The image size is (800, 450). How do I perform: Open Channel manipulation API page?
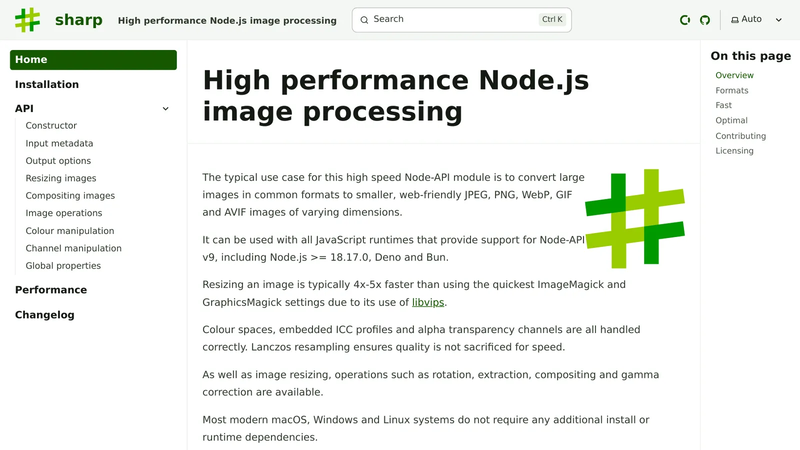pos(73,248)
